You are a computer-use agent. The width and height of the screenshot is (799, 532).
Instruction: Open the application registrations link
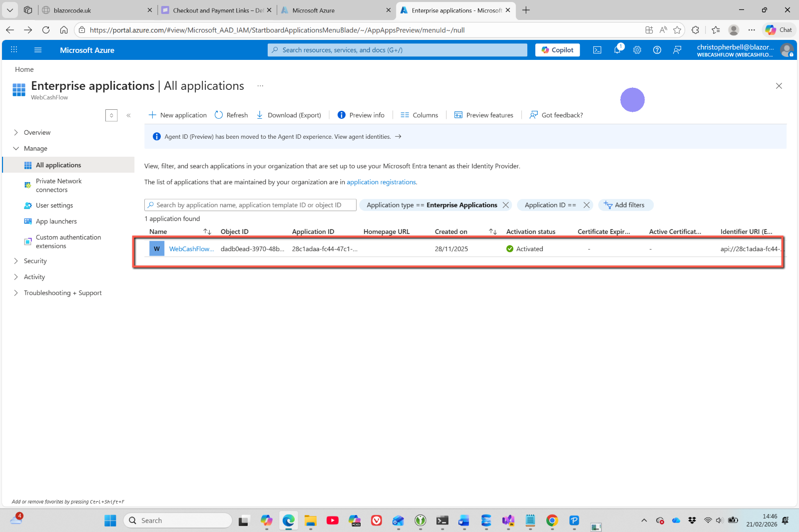coord(381,182)
